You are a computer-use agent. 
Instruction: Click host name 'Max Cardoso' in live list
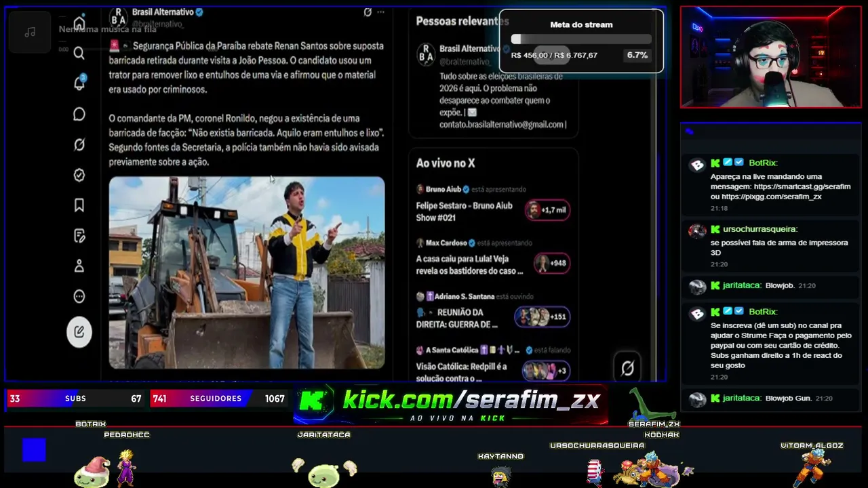point(446,243)
